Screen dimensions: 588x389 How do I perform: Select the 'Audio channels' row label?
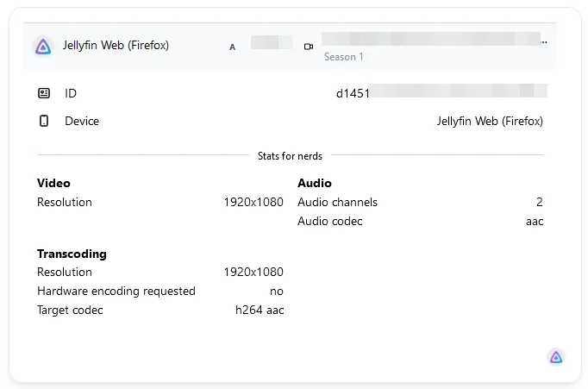pyautogui.click(x=337, y=203)
